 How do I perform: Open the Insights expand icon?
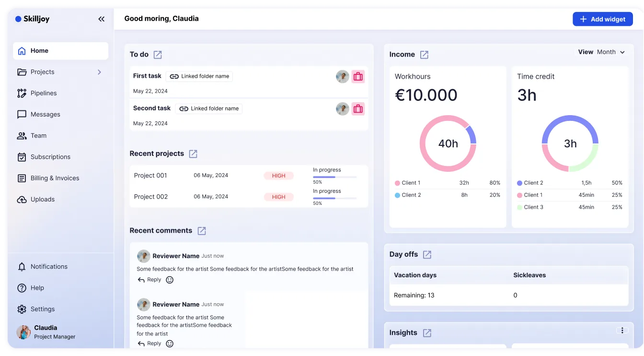pos(427,333)
